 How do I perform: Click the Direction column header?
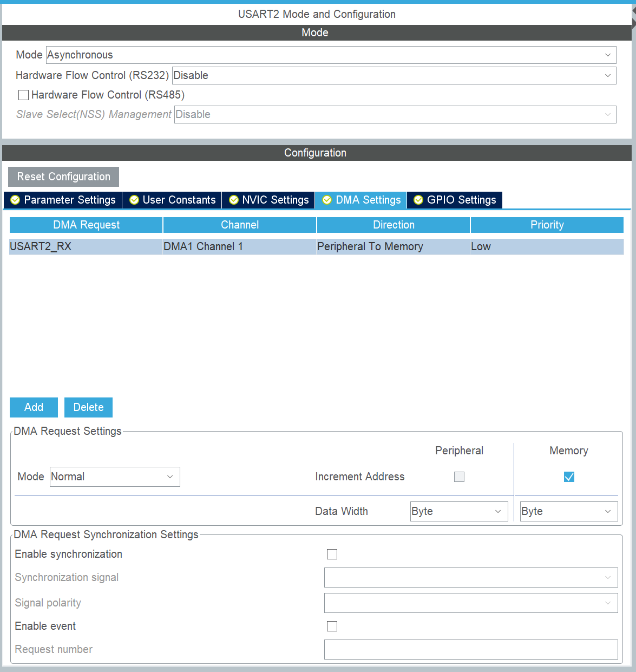pyautogui.click(x=394, y=225)
